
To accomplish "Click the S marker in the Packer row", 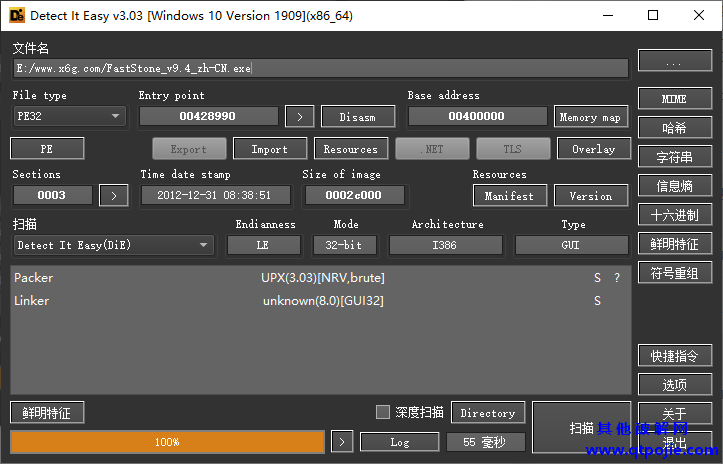I will [597, 278].
